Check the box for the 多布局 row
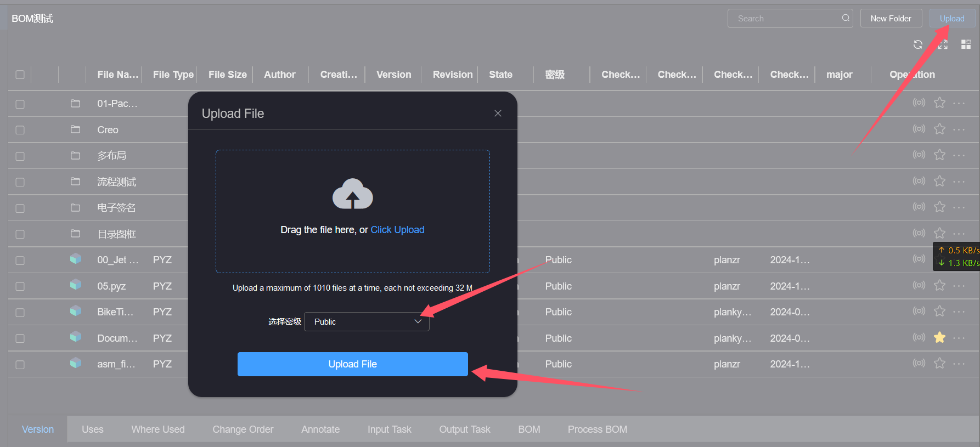 [x=20, y=156]
